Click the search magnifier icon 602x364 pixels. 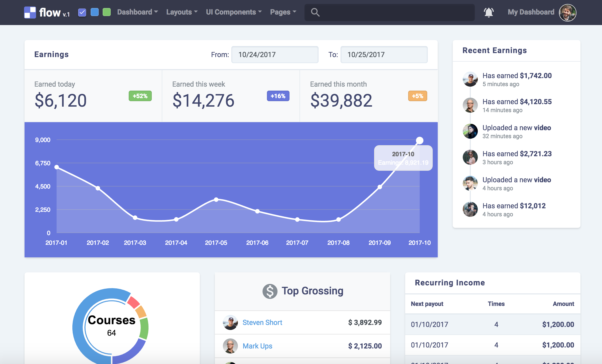coord(315,12)
